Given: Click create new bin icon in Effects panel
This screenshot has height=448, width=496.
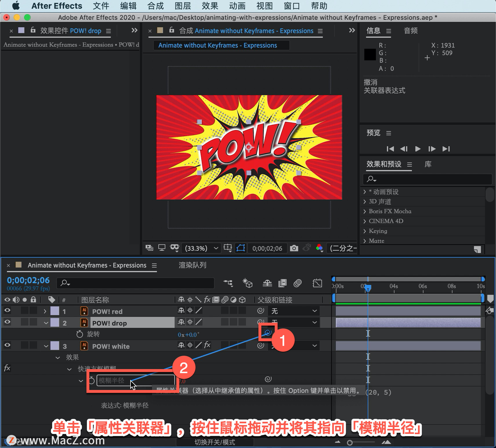Looking at the screenshot, I should (x=477, y=249).
